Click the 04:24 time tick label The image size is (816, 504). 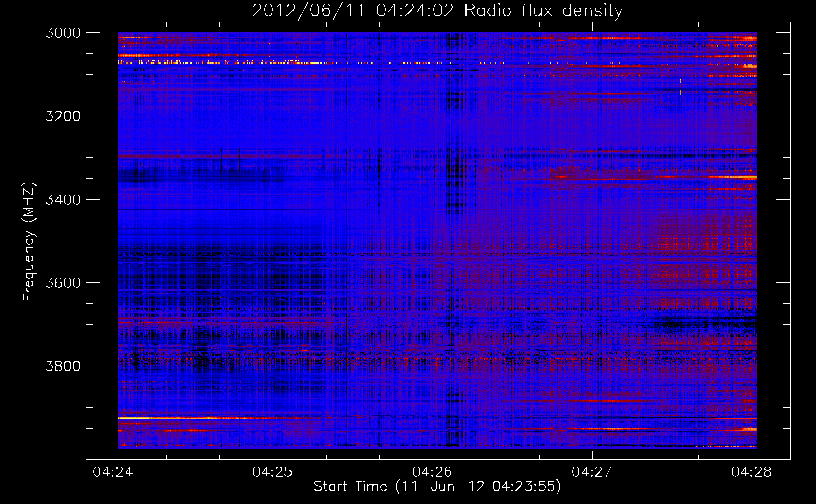click(113, 472)
